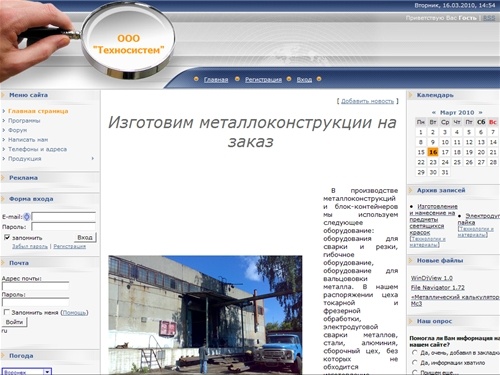
Task: Click the Войти mail button
Action: tap(14, 322)
